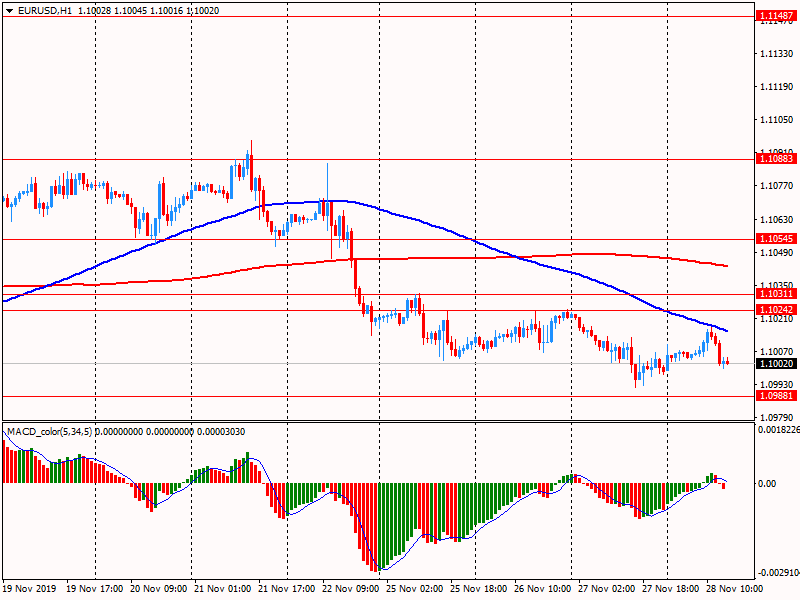The height and width of the screenshot is (600, 800).
Task: Select the 1.10883 red price level label
Action: tap(776, 159)
